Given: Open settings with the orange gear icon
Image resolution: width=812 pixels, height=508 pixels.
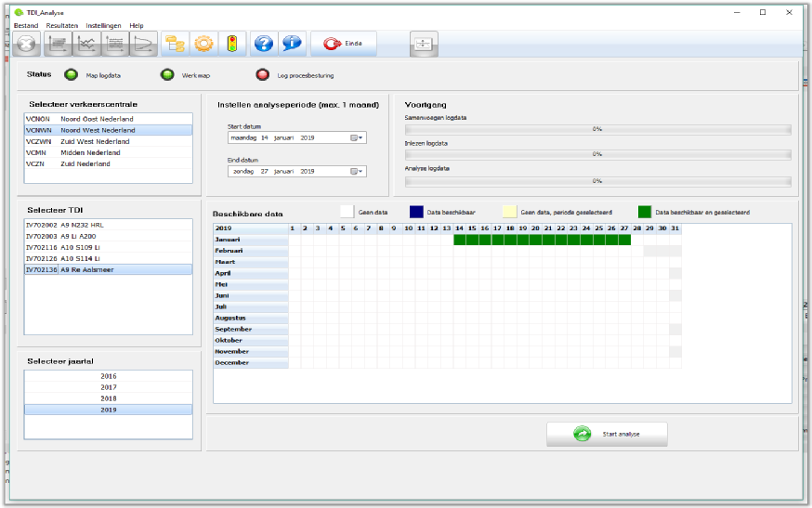Looking at the screenshot, I should [x=203, y=44].
